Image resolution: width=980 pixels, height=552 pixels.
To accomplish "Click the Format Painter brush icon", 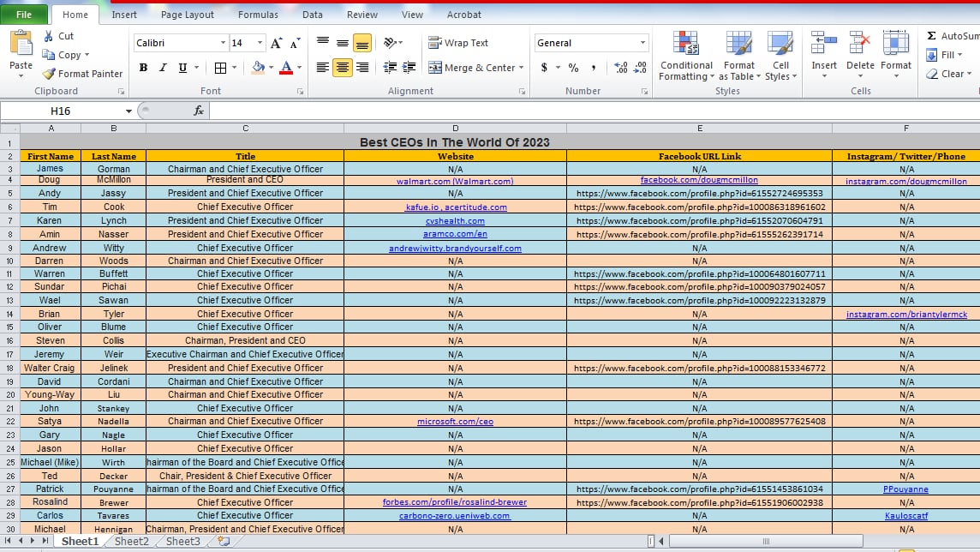I will [49, 74].
